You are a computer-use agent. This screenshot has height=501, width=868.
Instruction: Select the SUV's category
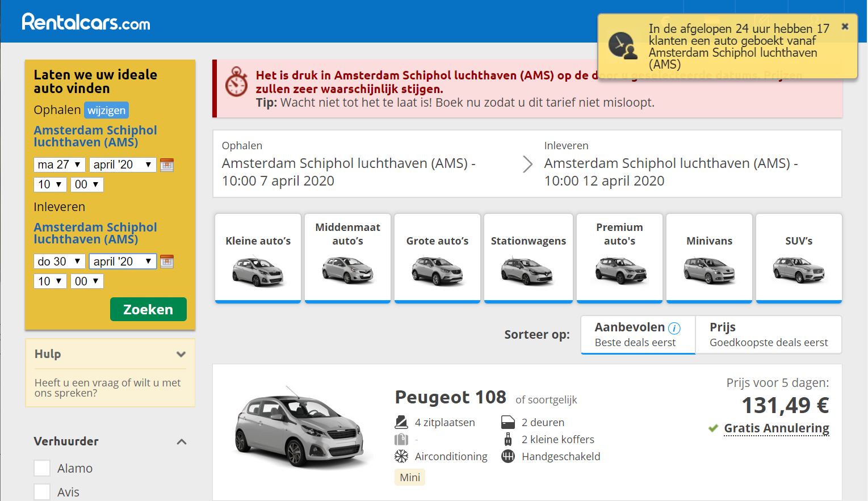point(799,258)
